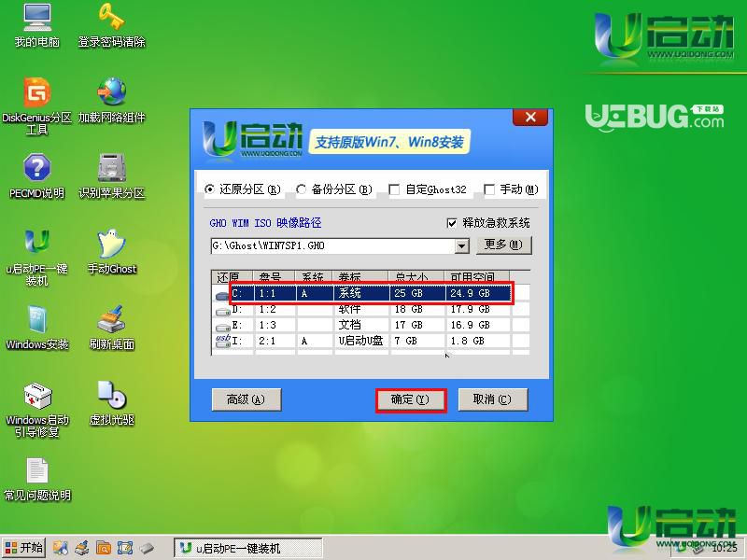Viewport: 747px width, 560px height.
Task: Open the folder search quick-launch icon
Action: [x=104, y=548]
